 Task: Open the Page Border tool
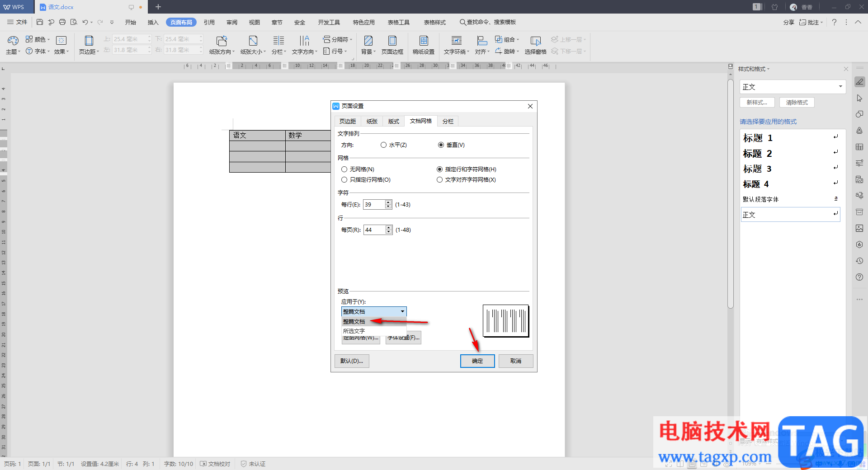392,45
